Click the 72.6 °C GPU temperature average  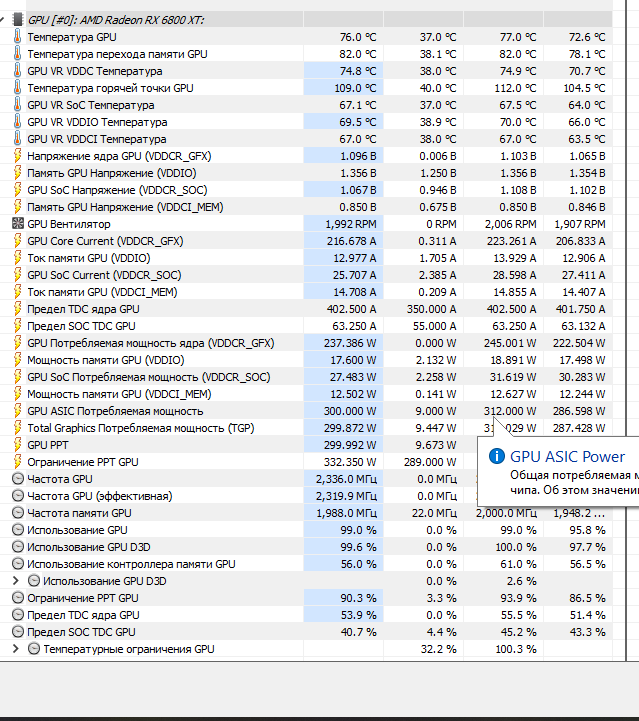pos(587,37)
